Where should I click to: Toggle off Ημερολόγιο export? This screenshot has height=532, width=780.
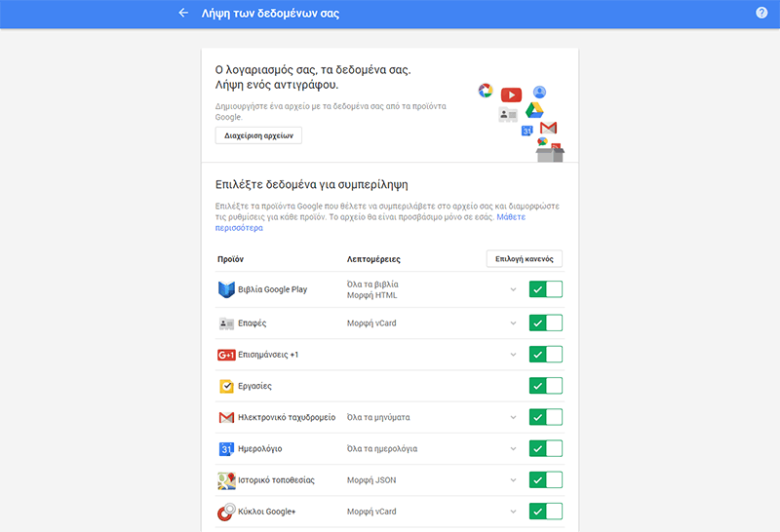pyautogui.click(x=546, y=449)
